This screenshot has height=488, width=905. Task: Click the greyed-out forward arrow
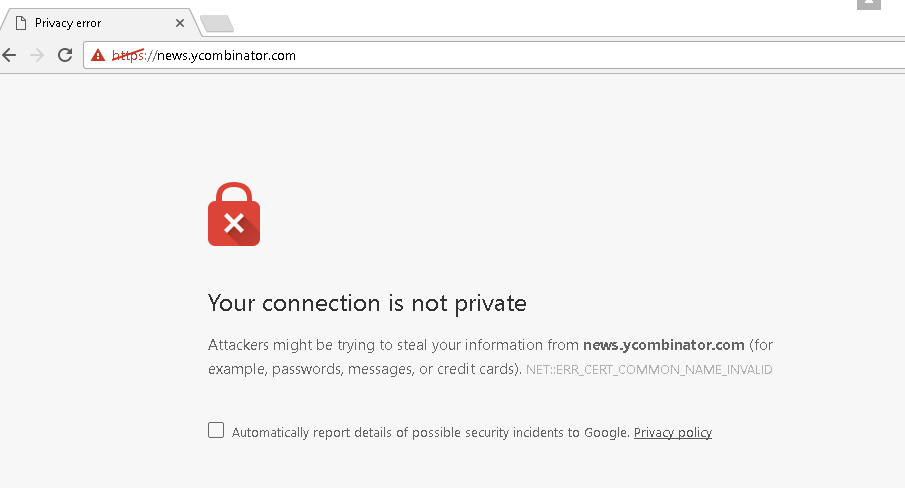(37, 55)
